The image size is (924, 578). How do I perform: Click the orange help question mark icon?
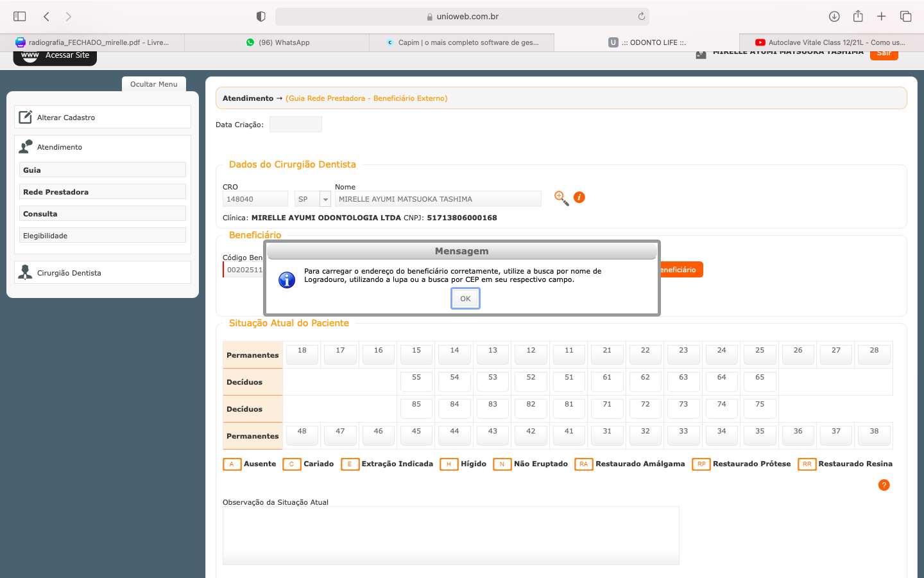pyautogui.click(x=884, y=485)
